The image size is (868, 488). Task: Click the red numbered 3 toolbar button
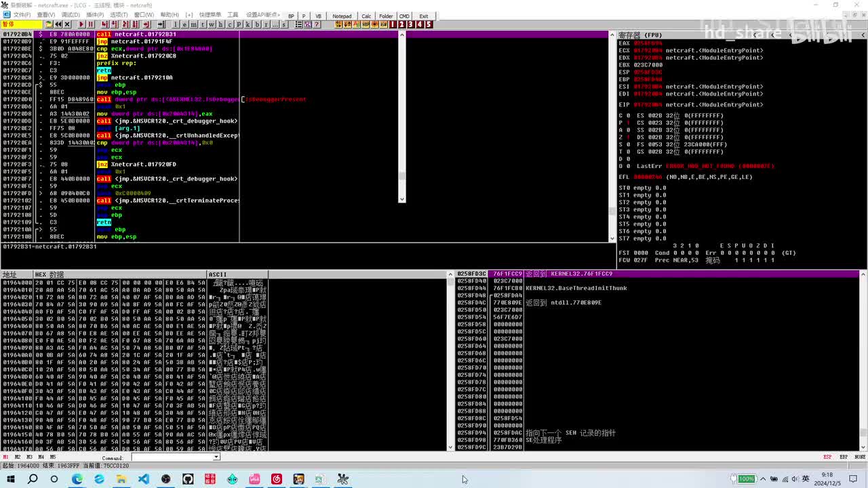[411, 24]
